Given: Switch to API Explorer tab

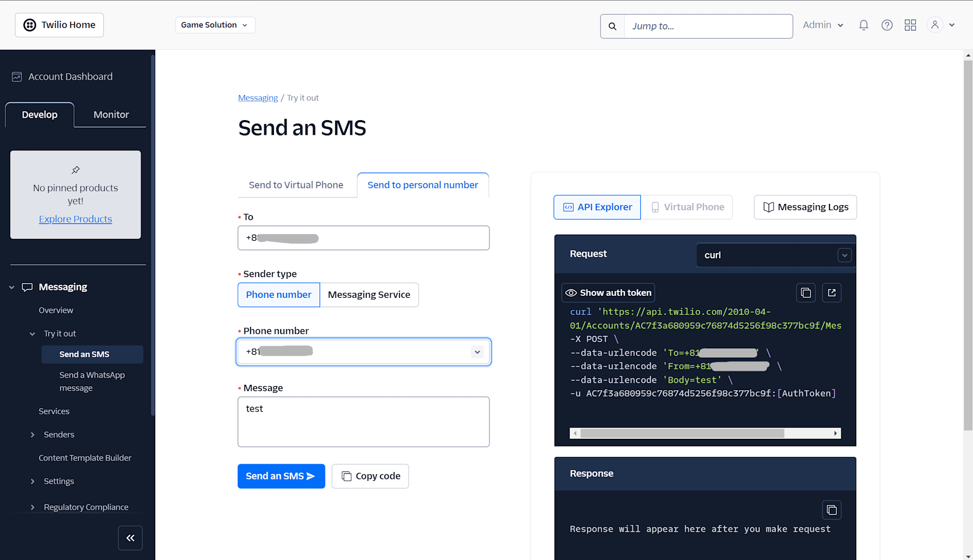Looking at the screenshot, I should [x=597, y=207].
